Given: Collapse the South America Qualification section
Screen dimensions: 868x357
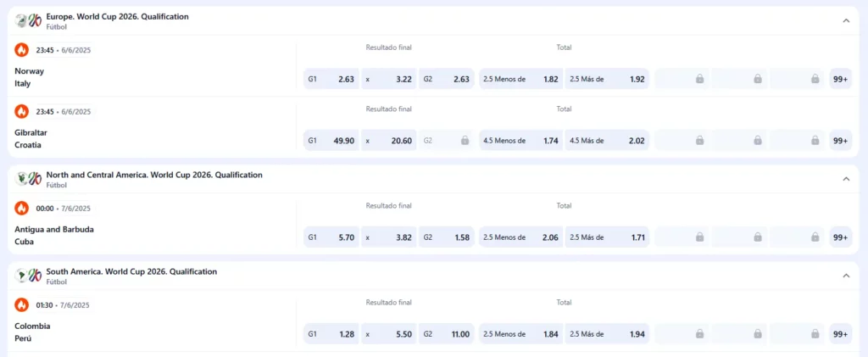Looking at the screenshot, I should (x=846, y=276).
